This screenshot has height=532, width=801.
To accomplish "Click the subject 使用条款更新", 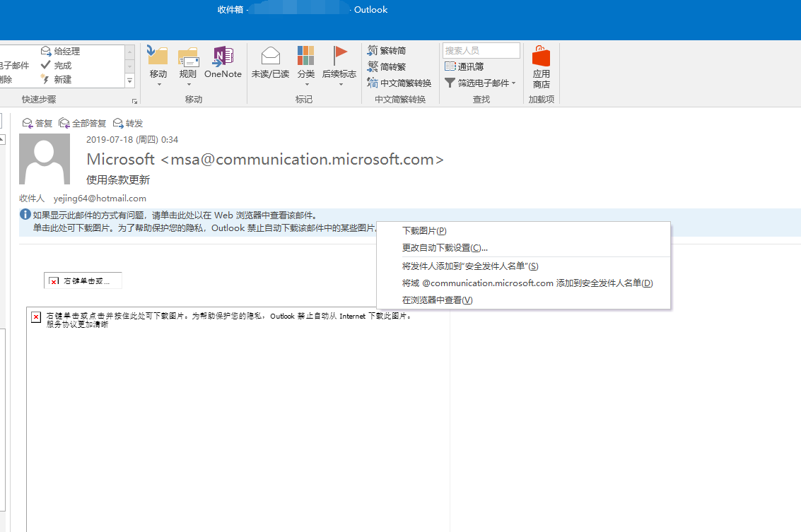I will pyautogui.click(x=118, y=179).
